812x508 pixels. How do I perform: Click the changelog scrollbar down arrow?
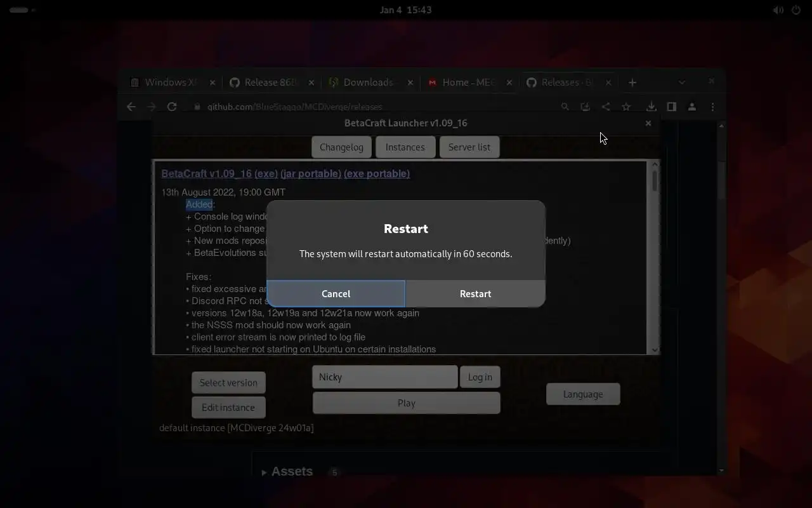tap(655, 349)
